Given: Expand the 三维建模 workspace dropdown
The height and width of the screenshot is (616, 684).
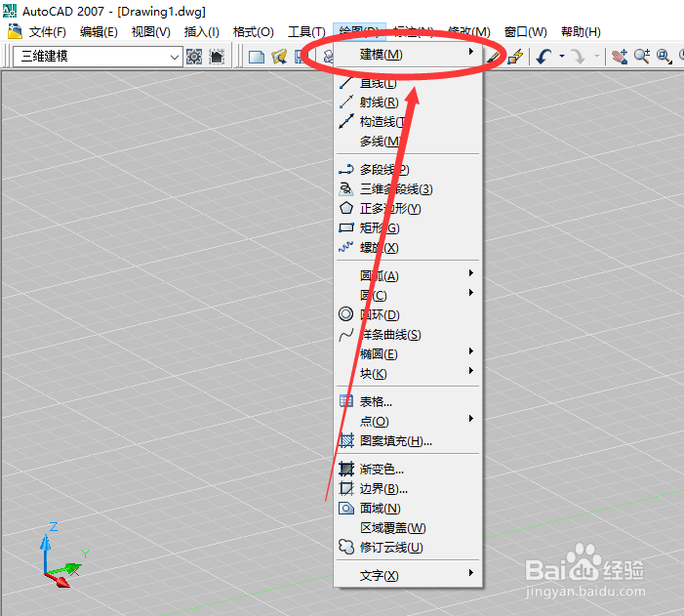Looking at the screenshot, I should pos(175,57).
